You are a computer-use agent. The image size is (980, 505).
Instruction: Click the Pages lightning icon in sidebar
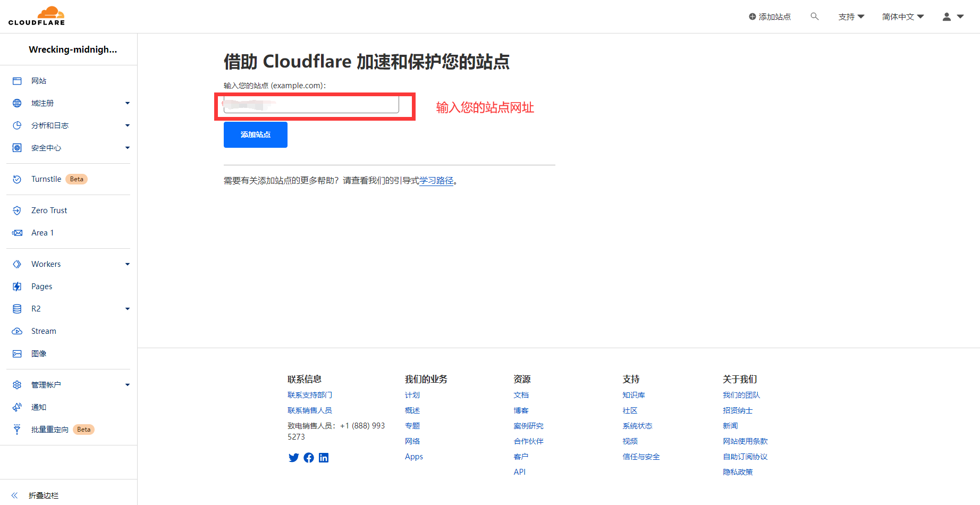pos(17,287)
